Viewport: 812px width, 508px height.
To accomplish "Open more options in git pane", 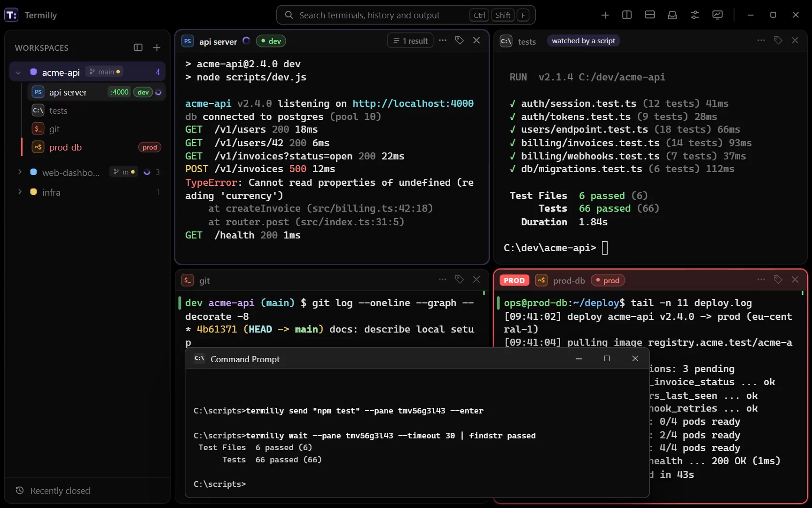I will point(443,279).
